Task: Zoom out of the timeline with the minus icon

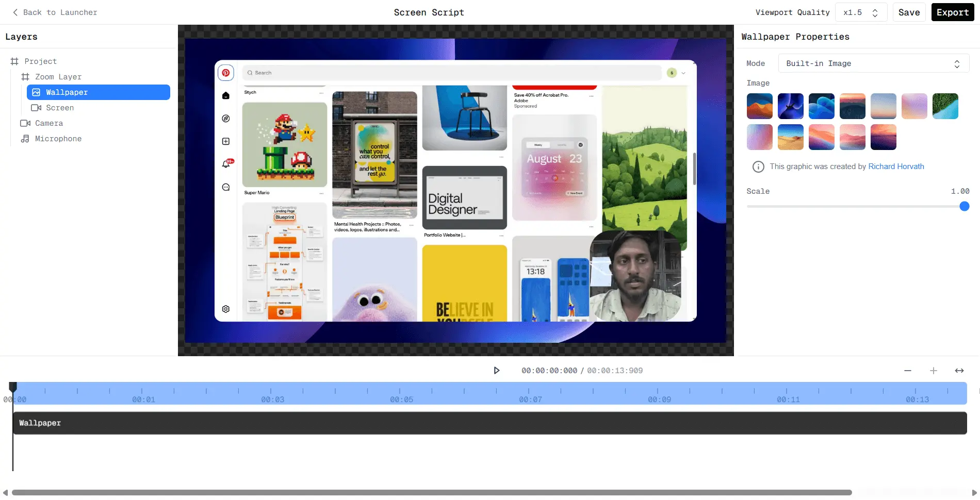Action: pyautogui.click(x=908, y=371)
